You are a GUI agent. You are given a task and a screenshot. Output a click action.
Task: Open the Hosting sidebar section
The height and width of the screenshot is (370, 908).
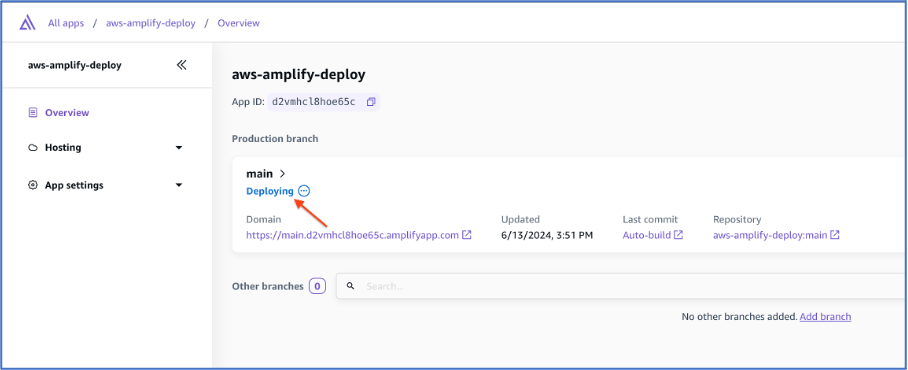pos(63,148)
